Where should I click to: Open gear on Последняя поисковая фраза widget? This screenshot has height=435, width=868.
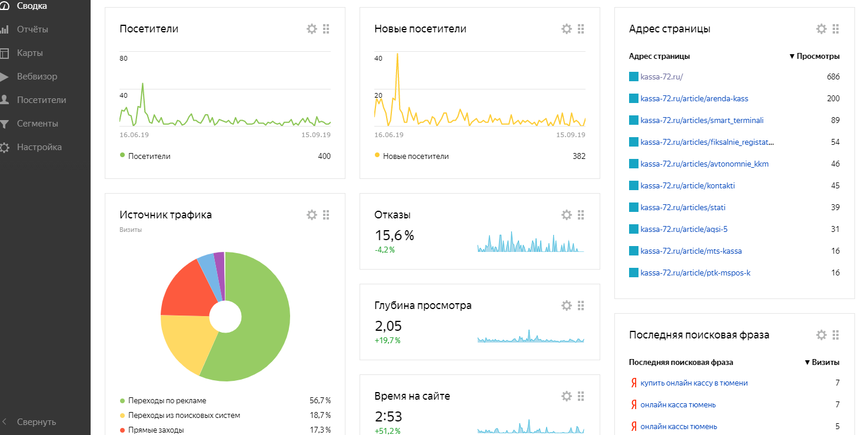[822, 335]
